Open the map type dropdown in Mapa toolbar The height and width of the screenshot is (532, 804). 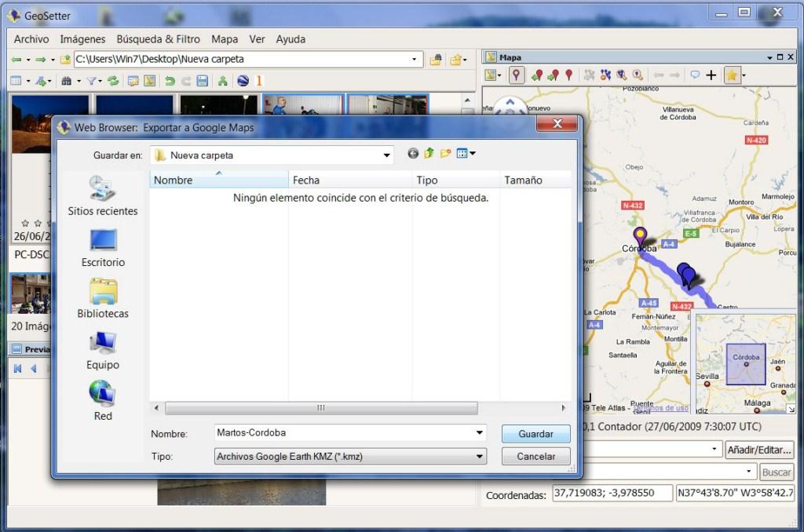[x=499, y=76]
